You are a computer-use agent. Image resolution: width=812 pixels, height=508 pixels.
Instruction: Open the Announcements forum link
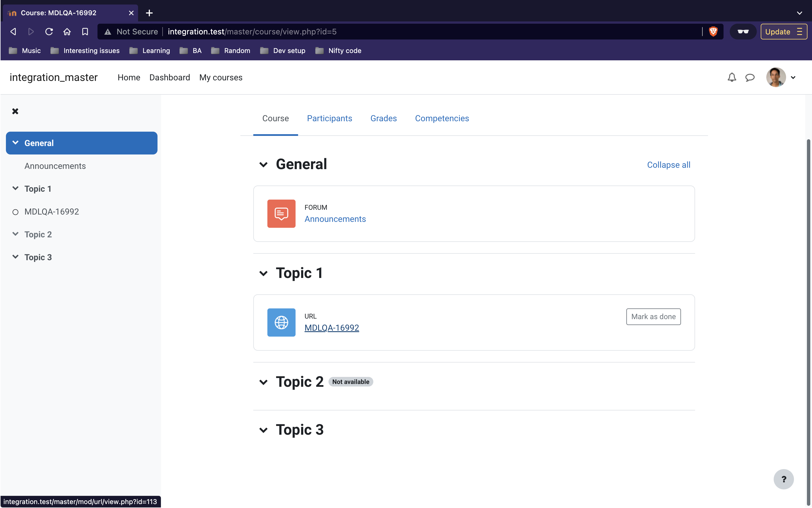click(335, 219)
